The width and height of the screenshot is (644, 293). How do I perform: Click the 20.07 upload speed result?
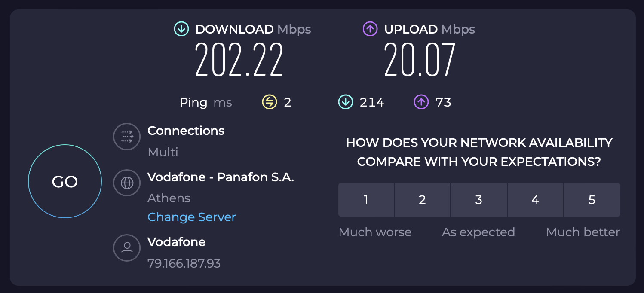tap(419, 60)
